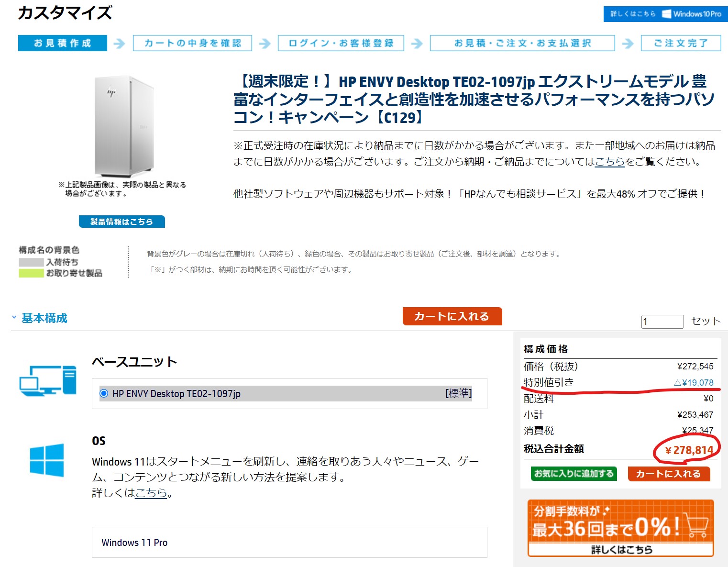The image size is (728, 567).
Task: Click the 配送料 shipping fee ¥0
Action: point(708,399)
